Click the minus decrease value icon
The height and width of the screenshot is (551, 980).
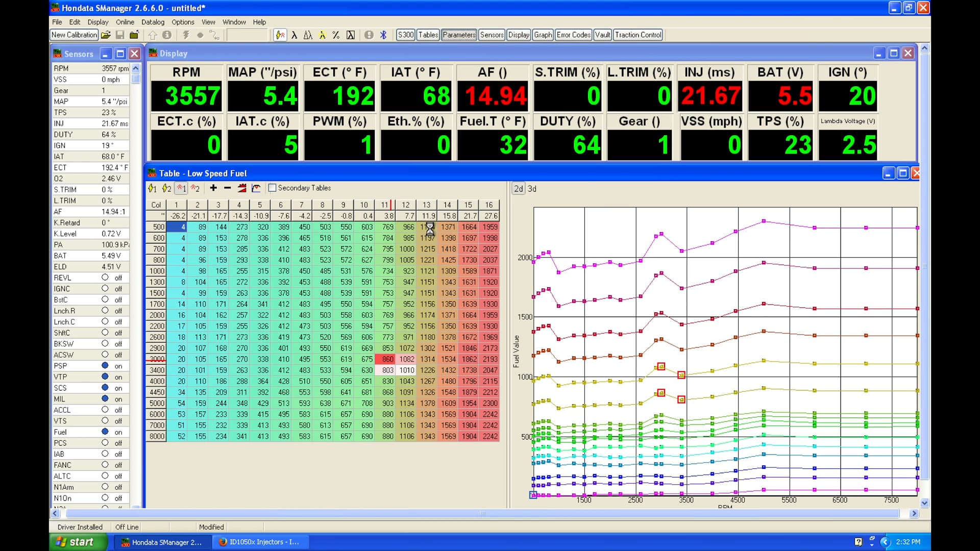pyautogui.click(x=228, y=188)
